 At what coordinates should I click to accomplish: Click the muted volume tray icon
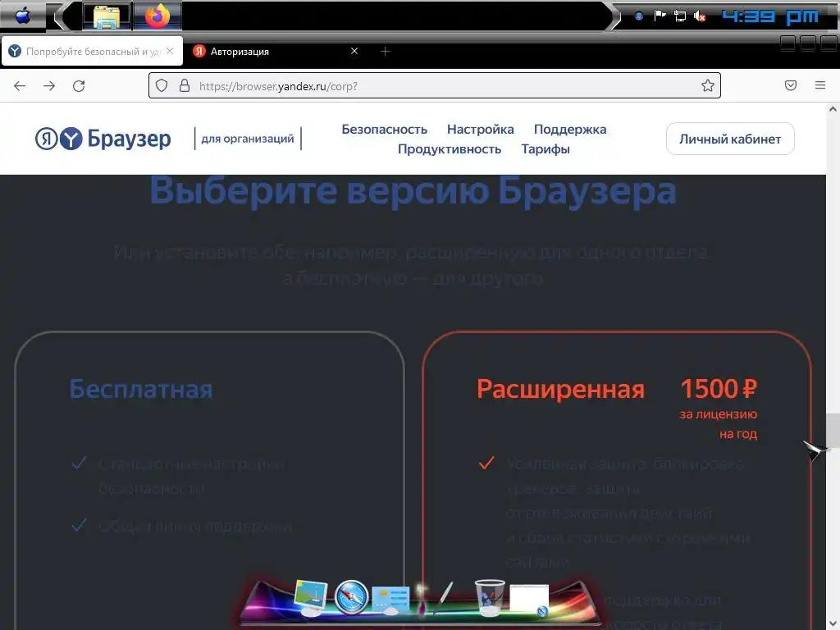pyautogui.click(x=700, y=16)
